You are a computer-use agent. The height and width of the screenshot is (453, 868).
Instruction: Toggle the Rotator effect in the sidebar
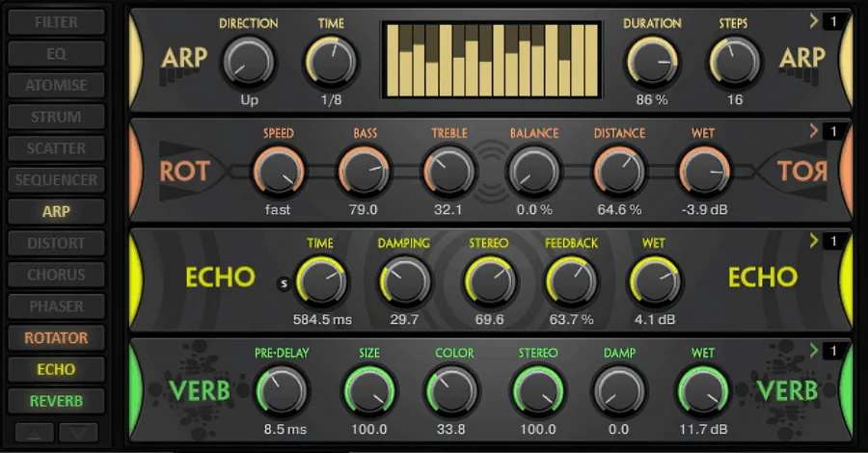[57, 338]
